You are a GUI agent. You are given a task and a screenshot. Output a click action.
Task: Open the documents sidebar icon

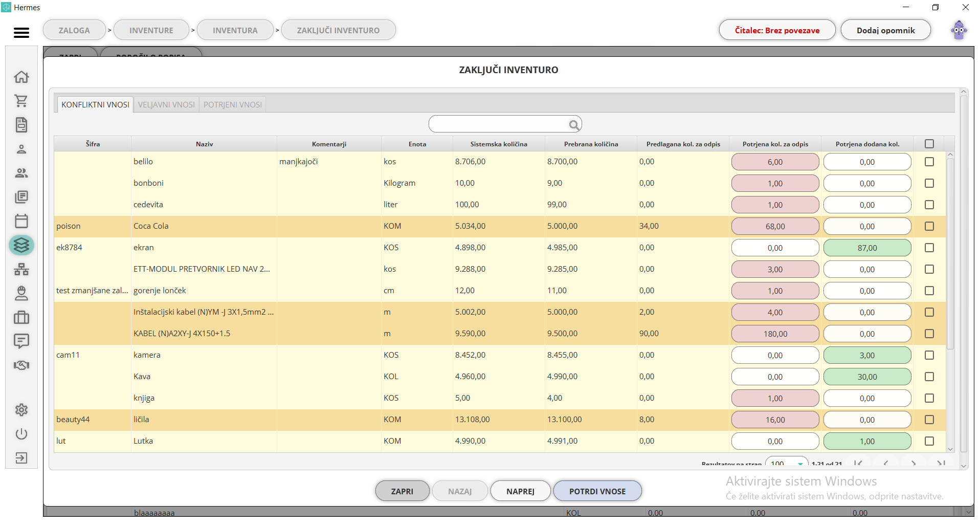point(21,125)
